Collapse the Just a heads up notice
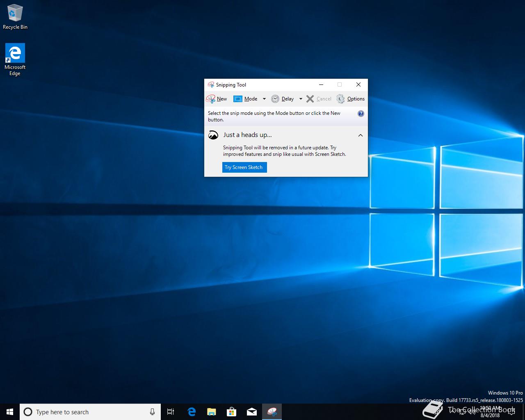The height and width of the screenshot is (420, 525). click(x=361, y=135)
